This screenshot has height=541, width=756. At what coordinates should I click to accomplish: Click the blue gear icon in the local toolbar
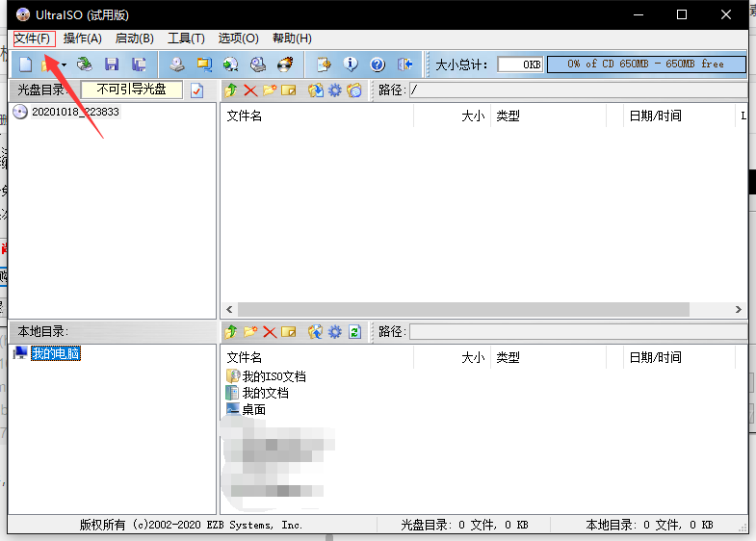pyautogui.click(x=334, y=332)
